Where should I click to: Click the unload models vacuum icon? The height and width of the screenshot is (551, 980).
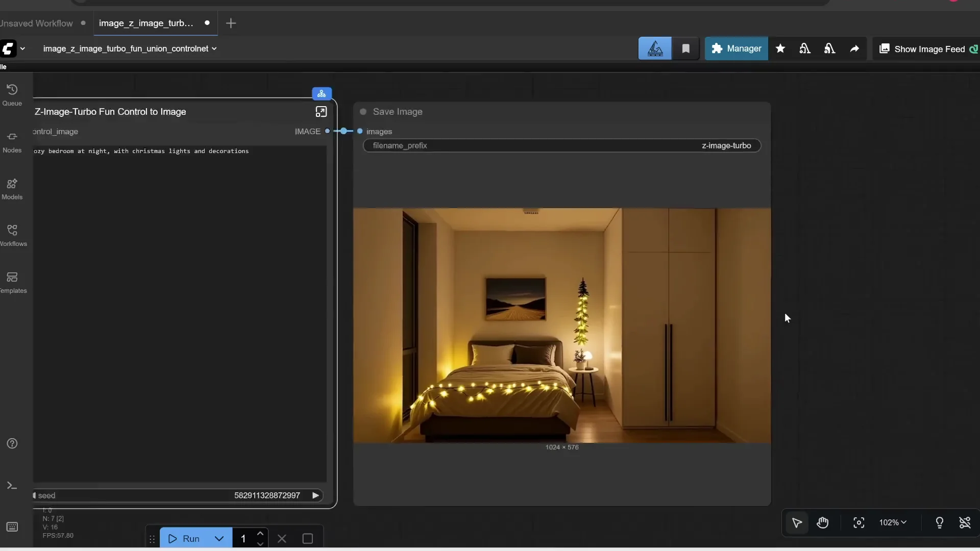click(x=805, y=48)
